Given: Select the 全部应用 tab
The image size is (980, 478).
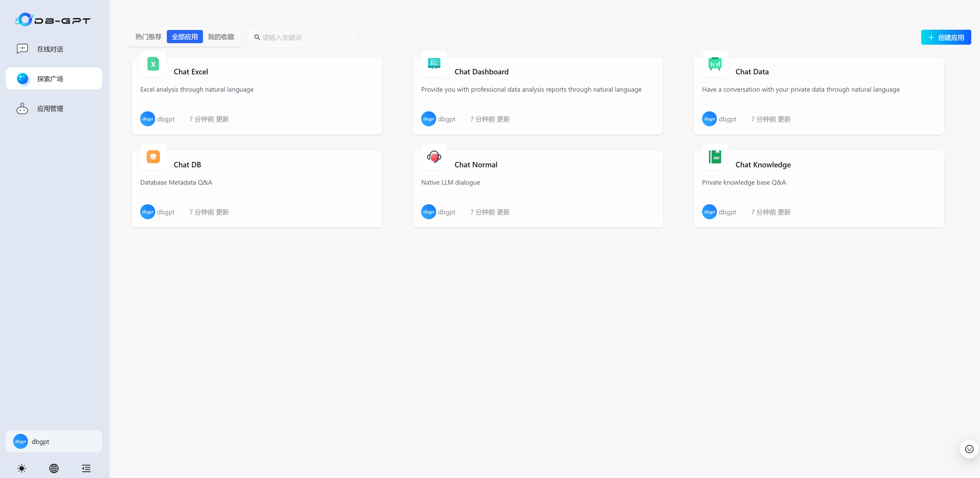Looking at the screenshot, I should tap(185, 37).
